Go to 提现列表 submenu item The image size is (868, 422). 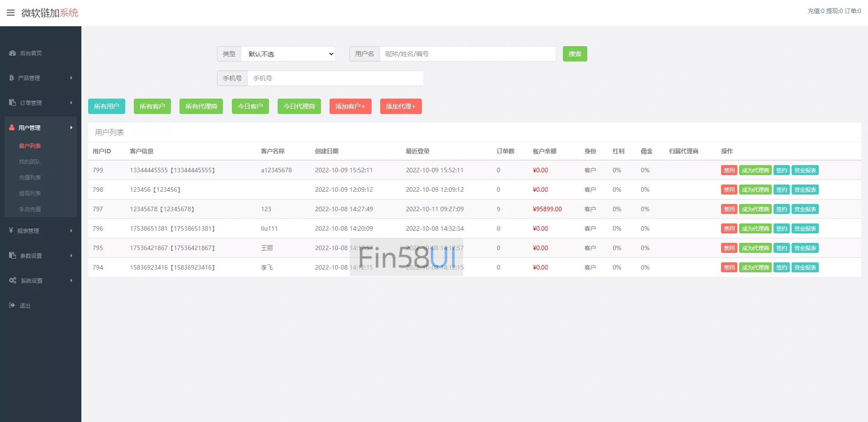click(x=30, y=193)
